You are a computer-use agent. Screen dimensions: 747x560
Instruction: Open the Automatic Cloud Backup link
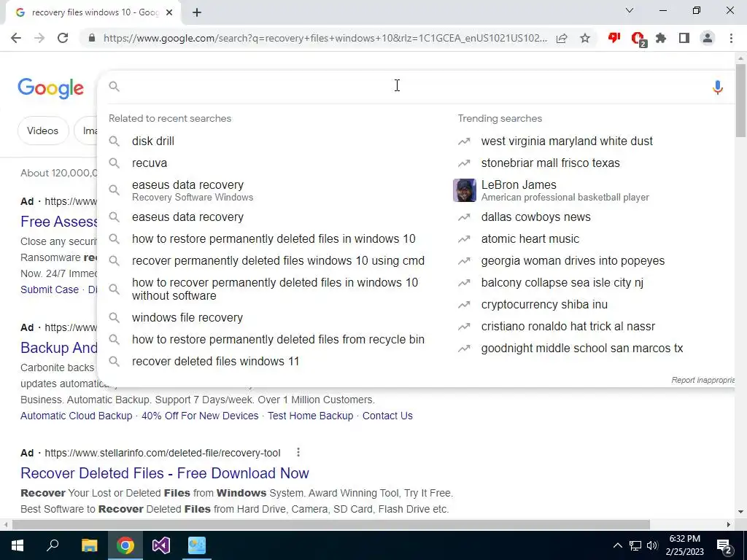[x=76, y=416]
